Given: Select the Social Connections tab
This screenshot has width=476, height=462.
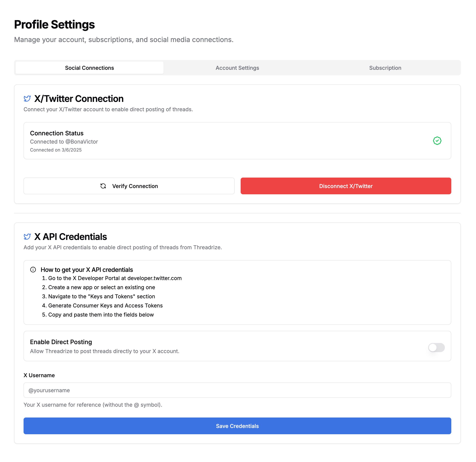Looking at the screenshot, I should tap(89, 68).
